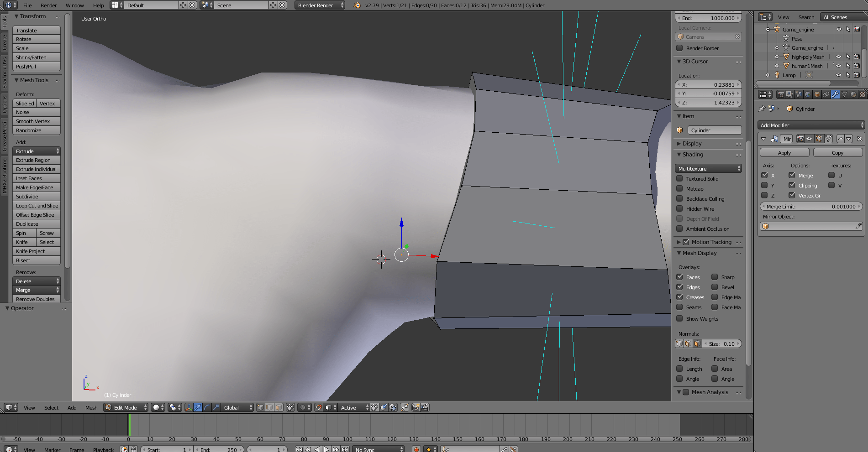The width and height of the screenshot is (868, 452).
Task: Apply the Mirror modifier
Action: [x=784, y=152]
